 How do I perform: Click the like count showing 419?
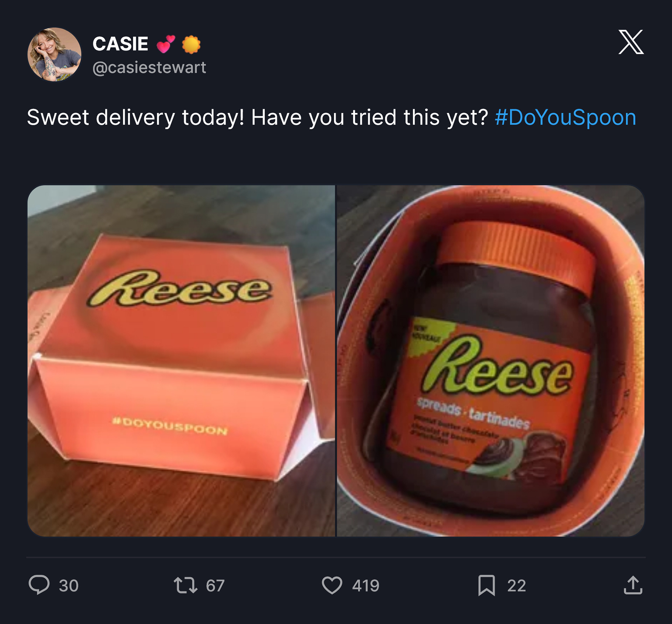pos(366,586)
